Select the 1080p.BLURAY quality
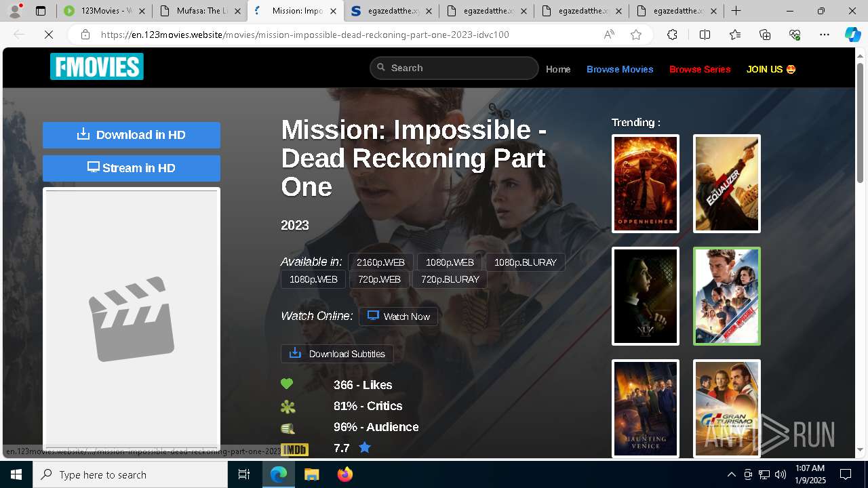 (525, 262)
